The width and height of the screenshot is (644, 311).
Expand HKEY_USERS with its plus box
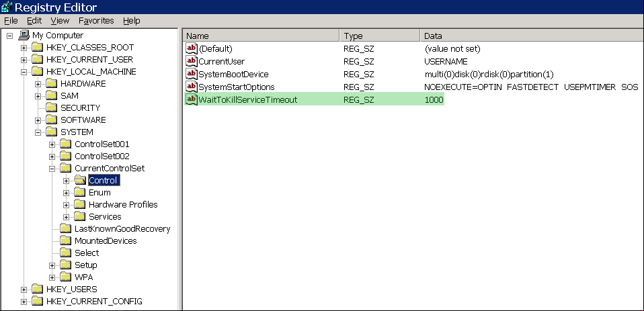[24, 290]
